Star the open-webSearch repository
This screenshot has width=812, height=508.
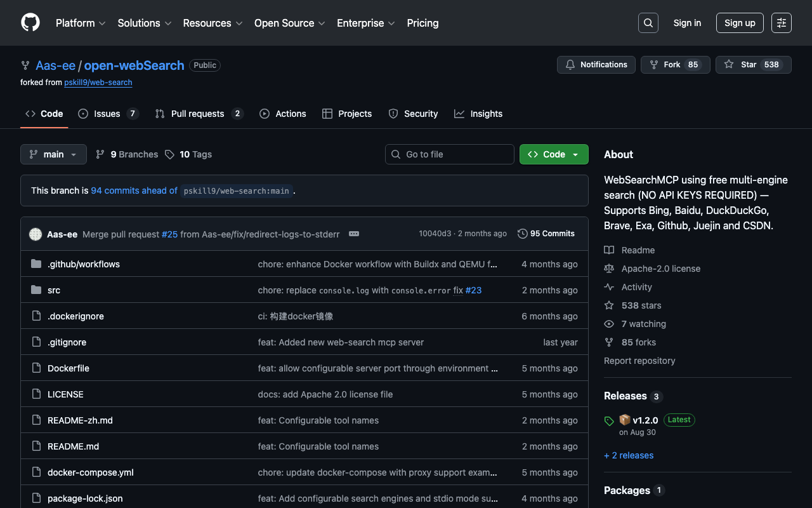coord(742,65)
